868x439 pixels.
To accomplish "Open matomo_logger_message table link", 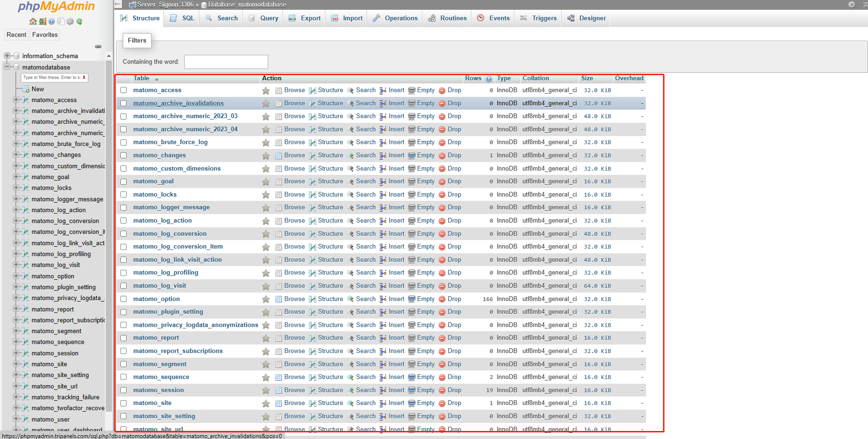I will point(171,207).
